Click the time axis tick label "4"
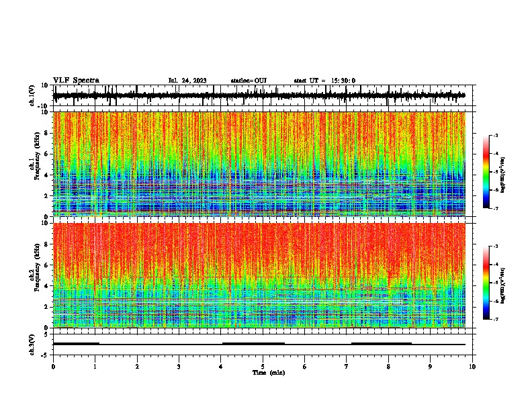Image resolution: width=532 pixels, height=411 pixels. point(221,367)
